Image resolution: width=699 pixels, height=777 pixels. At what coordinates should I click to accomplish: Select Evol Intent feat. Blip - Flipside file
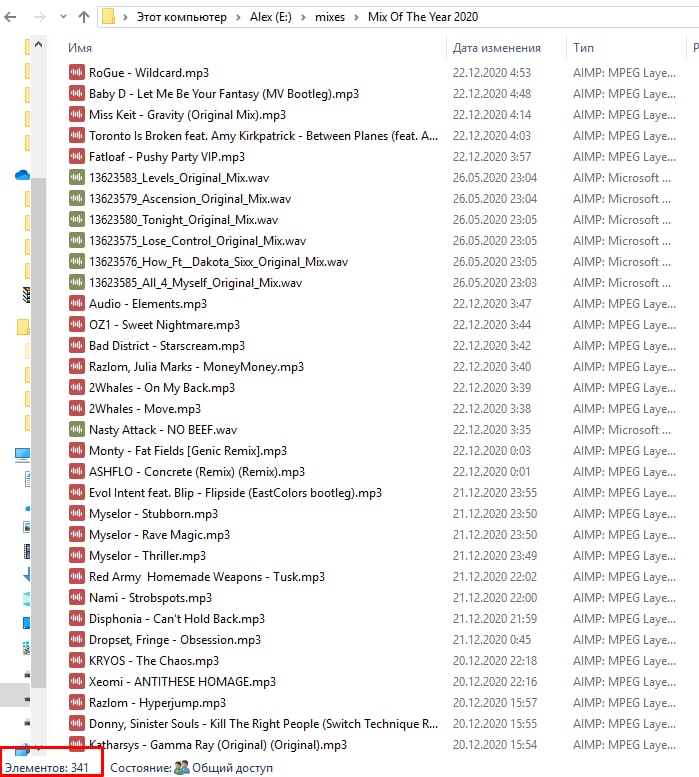pos(235,493)
